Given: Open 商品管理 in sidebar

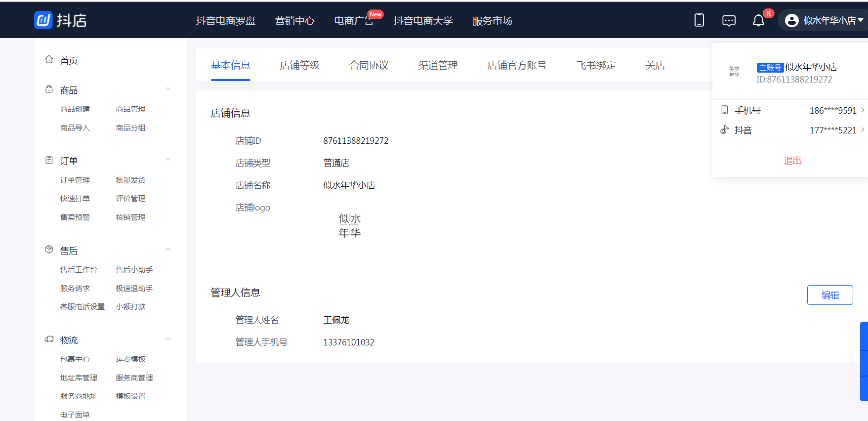Looking at the screenshot, I should [131, 109].
